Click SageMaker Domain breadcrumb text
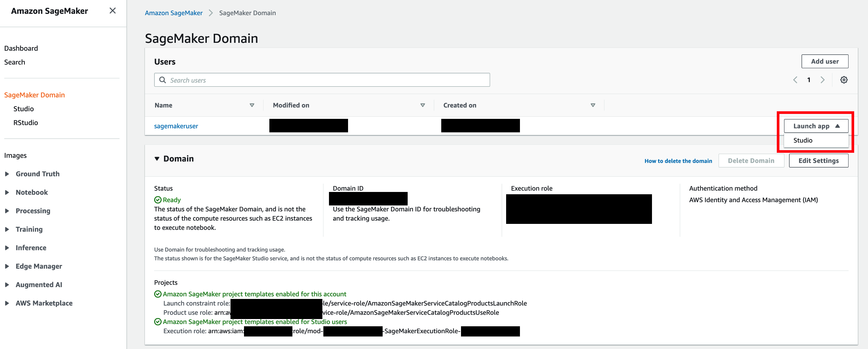This screenshot has width=868, height=349. (x=247, y=13)
